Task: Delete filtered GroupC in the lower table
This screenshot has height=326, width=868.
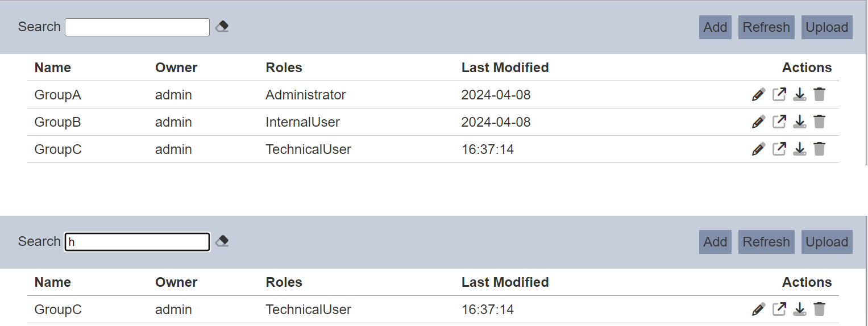Action: (819, 309)
